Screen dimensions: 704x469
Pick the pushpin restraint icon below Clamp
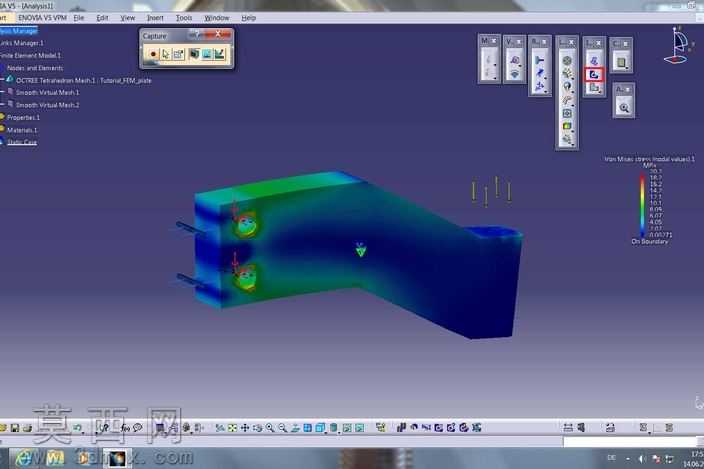(540, 73)
